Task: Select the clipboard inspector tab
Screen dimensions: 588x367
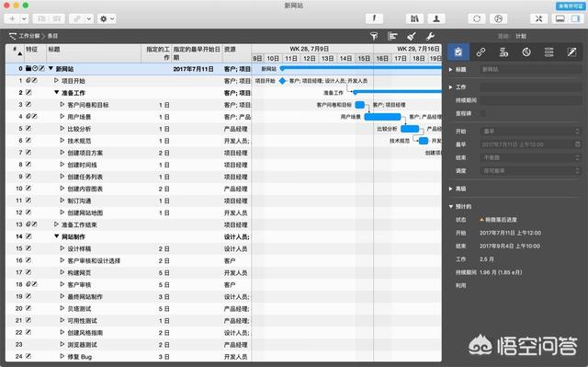Action: 458,52
